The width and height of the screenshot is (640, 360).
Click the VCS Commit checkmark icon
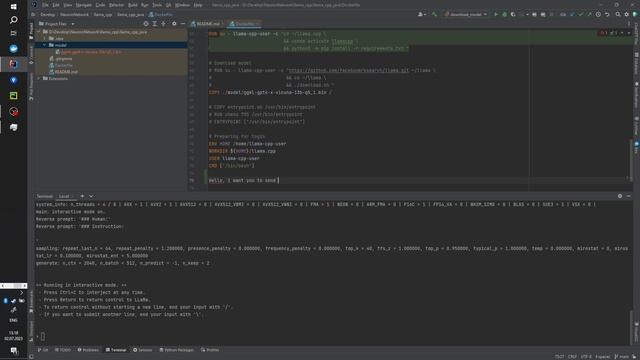[581, 14]
